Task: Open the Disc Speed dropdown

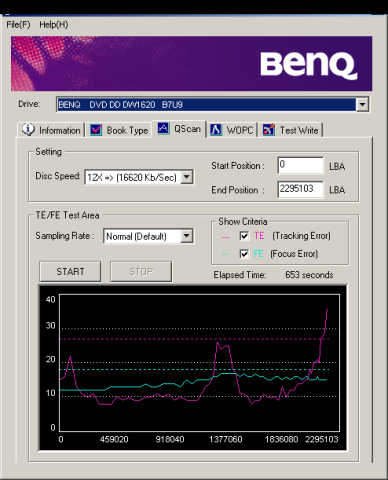Action: [x=187, y=177]
